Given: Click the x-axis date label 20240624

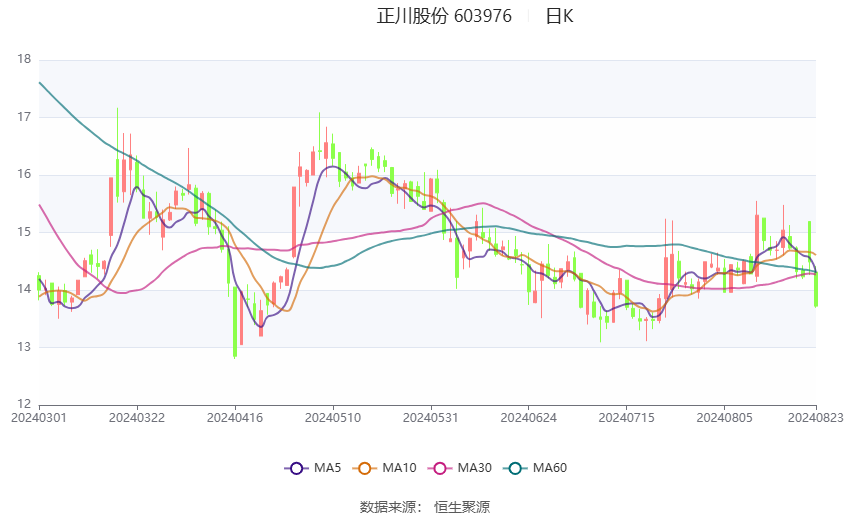Looking at the screenshot, I should 529,418.
